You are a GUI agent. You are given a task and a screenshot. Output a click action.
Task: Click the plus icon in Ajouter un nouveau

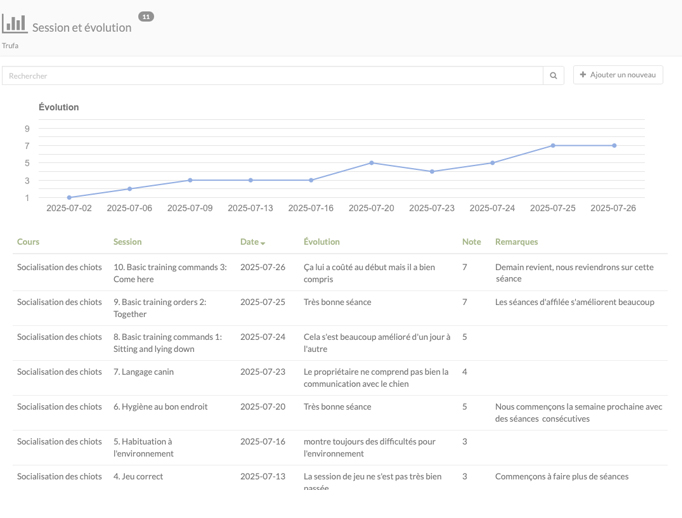[583, 74]
